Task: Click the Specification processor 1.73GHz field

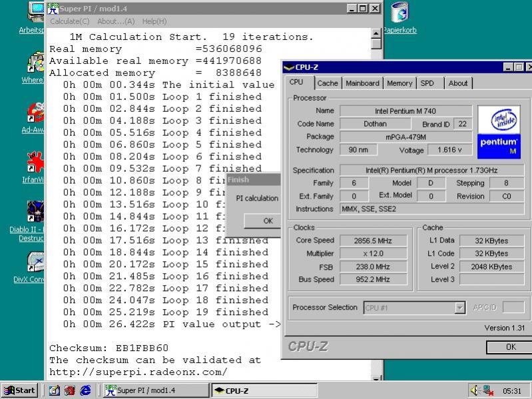Action: [x=432, y=171]
